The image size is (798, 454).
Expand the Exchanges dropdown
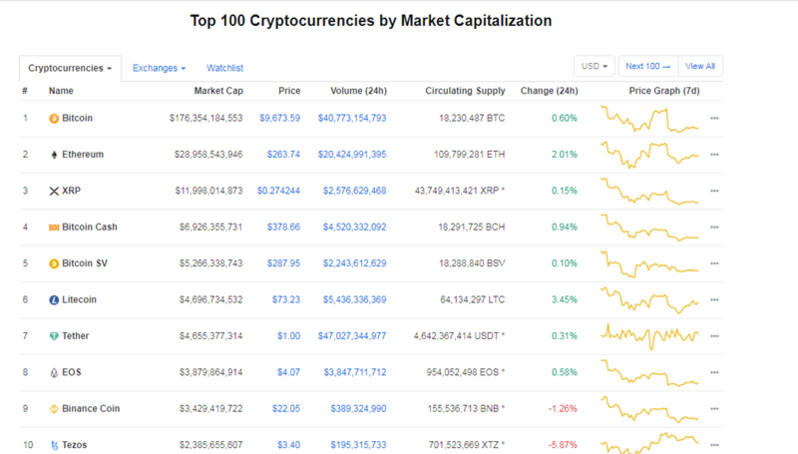(x=159, y=68)
